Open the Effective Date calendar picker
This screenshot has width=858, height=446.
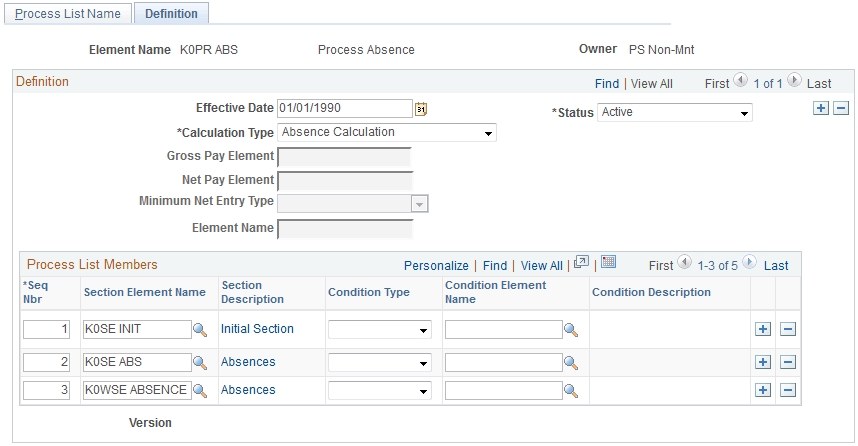pyautogui.click(x=421, y=109)
